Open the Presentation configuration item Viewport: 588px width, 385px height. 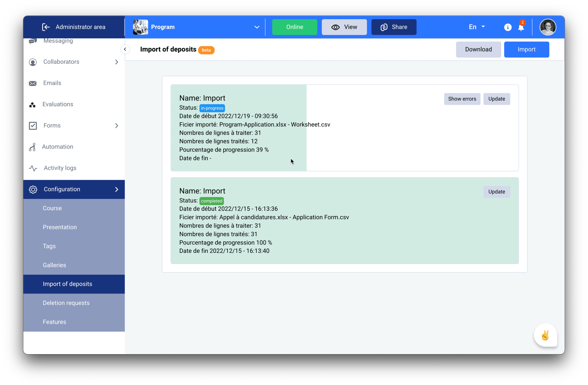pyautogui.click(x=74, y=227)
